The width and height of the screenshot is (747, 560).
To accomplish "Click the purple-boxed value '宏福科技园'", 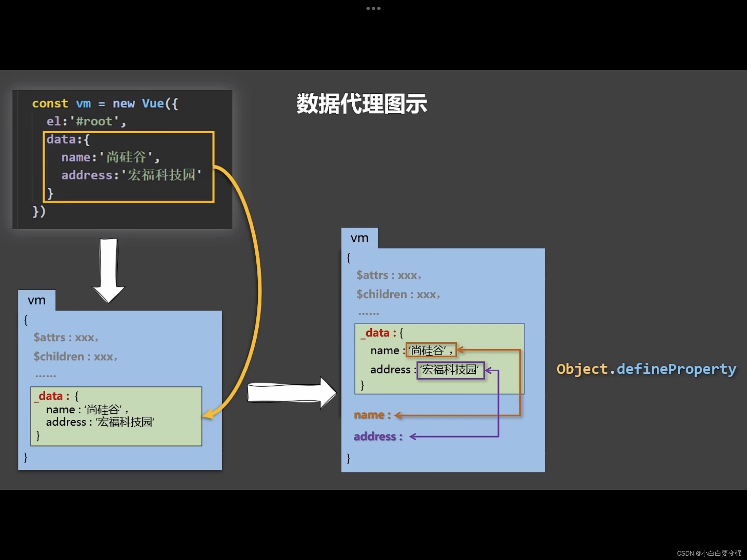I will pyautogui.click(x=450, y=370).
